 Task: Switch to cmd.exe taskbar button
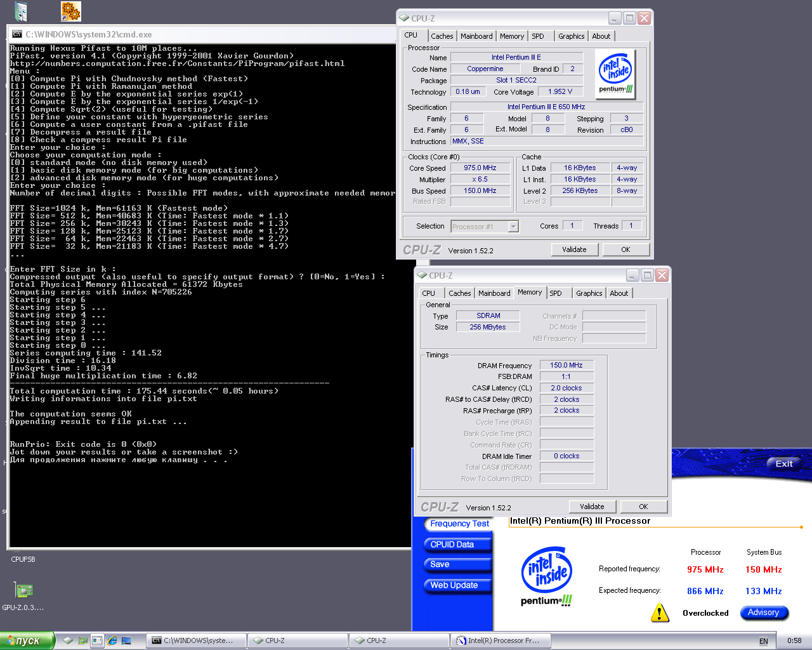tap(196, 641)
